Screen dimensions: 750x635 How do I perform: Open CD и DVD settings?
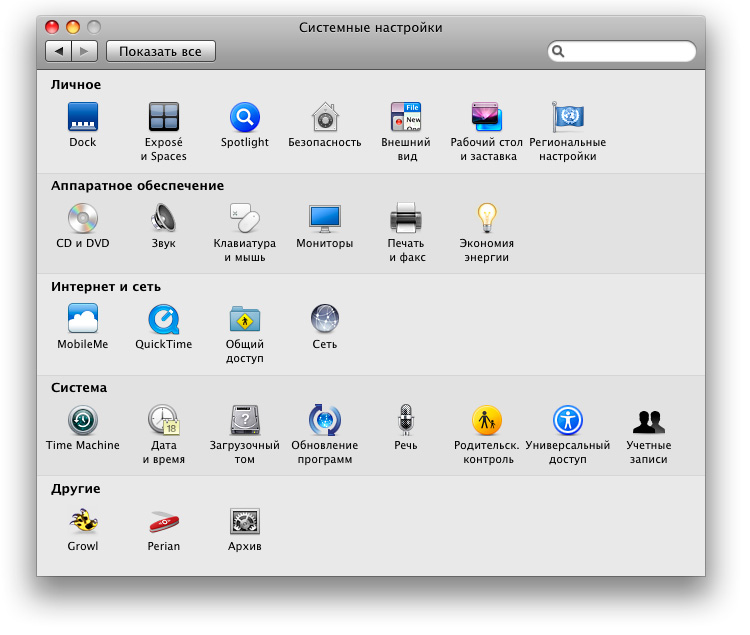pyautogui.click(x=83, y=219)
